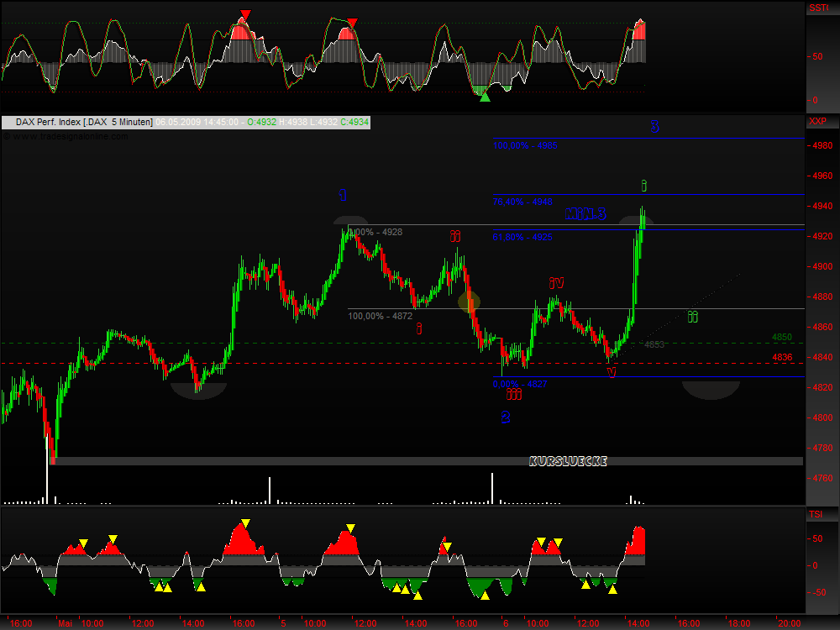
Task: Select the green dashed 4850 level label
Action: (x=781, y=338)
